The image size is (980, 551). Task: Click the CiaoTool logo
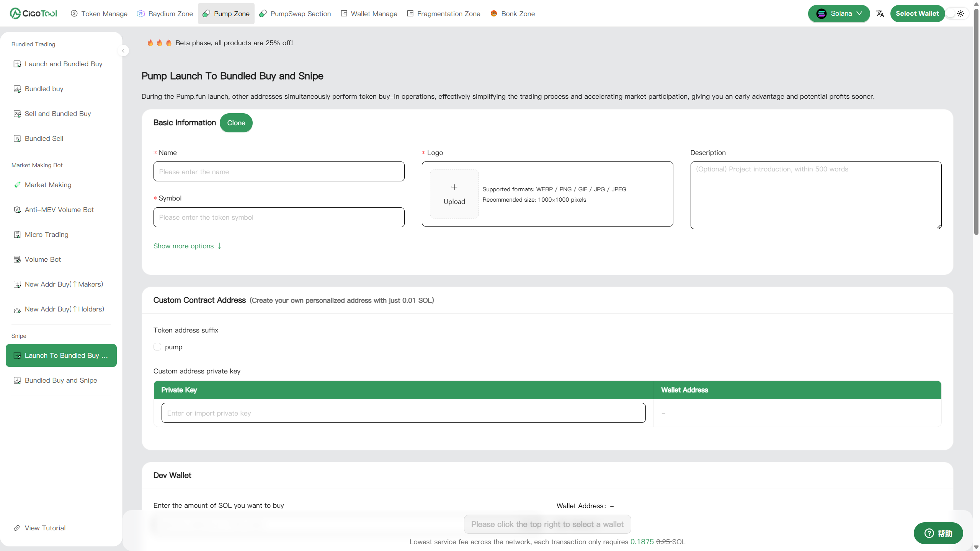click(x=33, y=13)
